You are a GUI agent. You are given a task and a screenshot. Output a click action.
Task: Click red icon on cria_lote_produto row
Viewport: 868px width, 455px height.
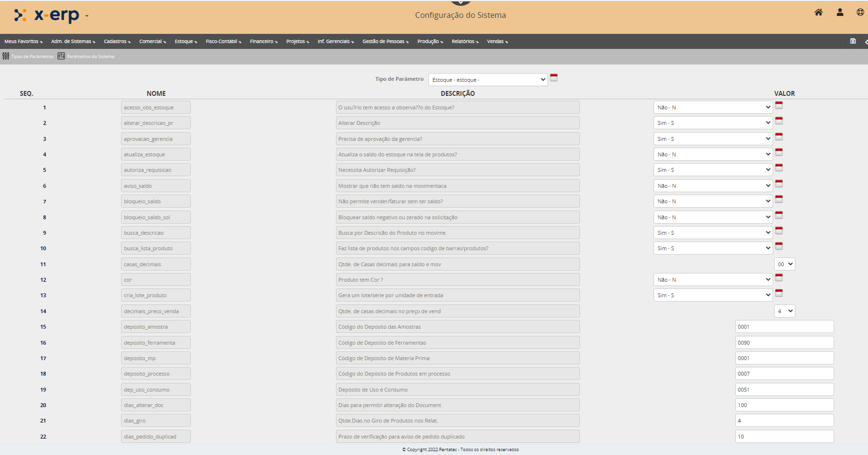[779, 293]
